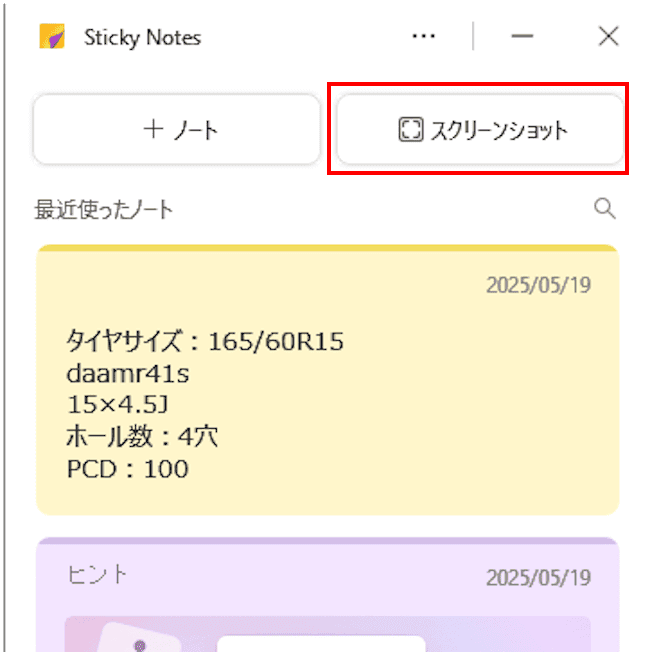Open the three-dots more options menu
Screen dimensions: 650x652
pos(423,36)
